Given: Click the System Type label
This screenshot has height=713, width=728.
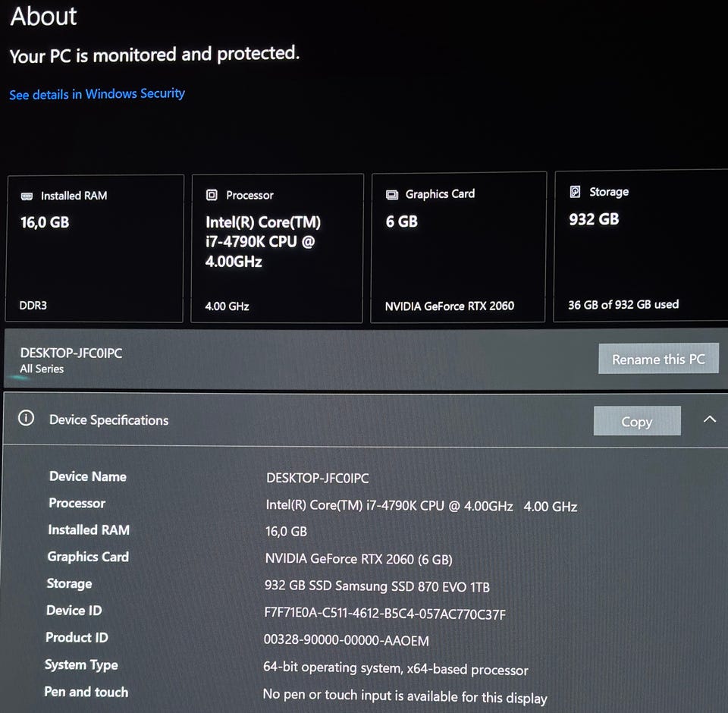Looking at the screenshot, I should click(x=81, y=665).
